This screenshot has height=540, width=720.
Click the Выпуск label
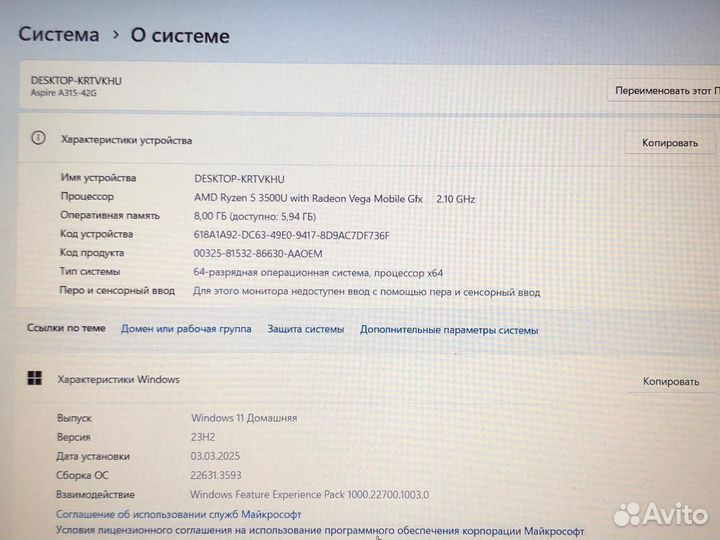pos(74,418)
